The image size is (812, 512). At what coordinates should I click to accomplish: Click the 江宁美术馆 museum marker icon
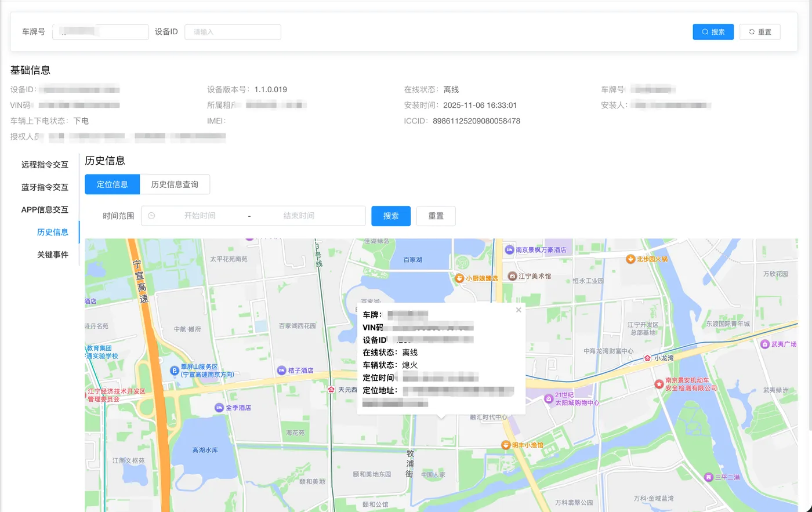pyautogui.click(x=512, y=276)
